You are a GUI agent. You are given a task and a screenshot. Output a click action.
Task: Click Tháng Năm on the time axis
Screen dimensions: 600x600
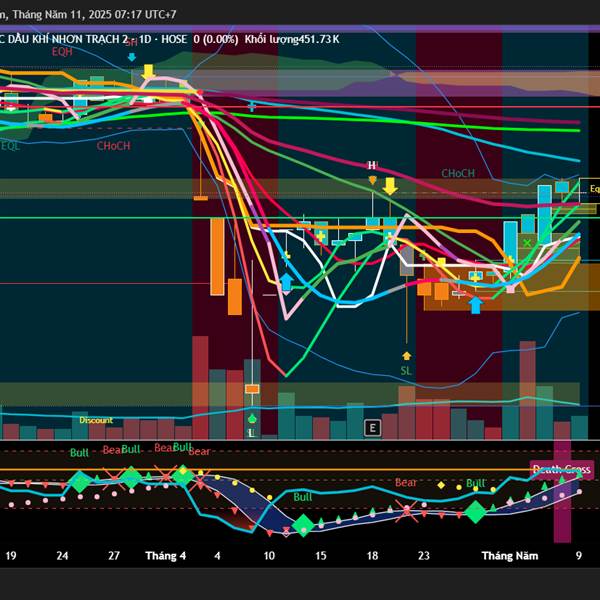[509, 555]
